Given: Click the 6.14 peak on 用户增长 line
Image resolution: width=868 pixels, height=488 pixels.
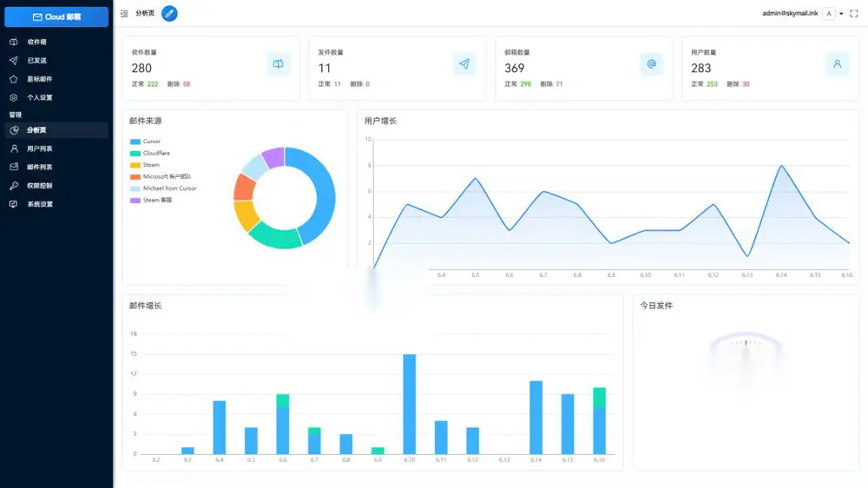Looking at the screenshot, I should [781, 166].
